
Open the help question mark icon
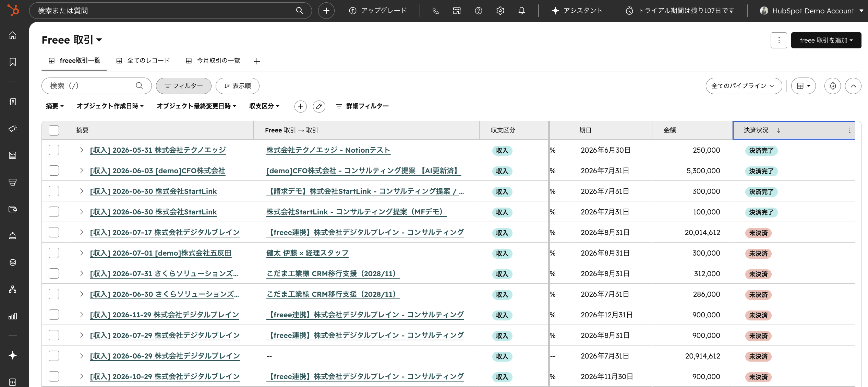pos(479,11)
